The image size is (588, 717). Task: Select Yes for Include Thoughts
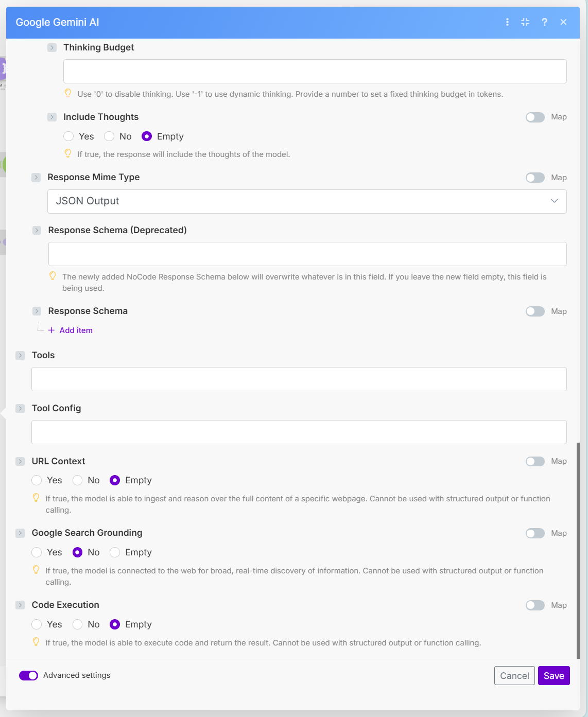pyautogui.click(x=68, y=136)
